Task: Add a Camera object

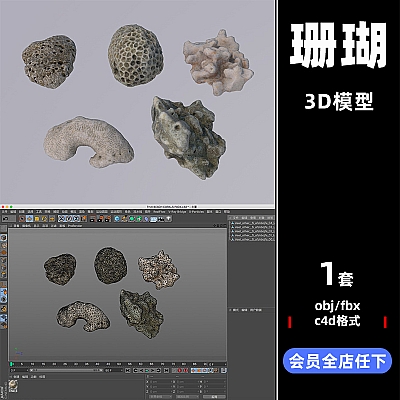Action: pos(161,219)
